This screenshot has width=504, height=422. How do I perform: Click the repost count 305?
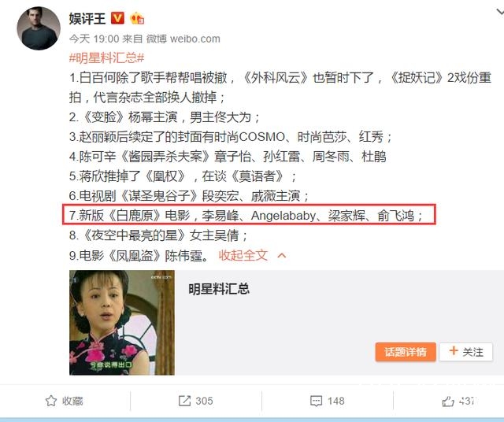tap(204, 401)
